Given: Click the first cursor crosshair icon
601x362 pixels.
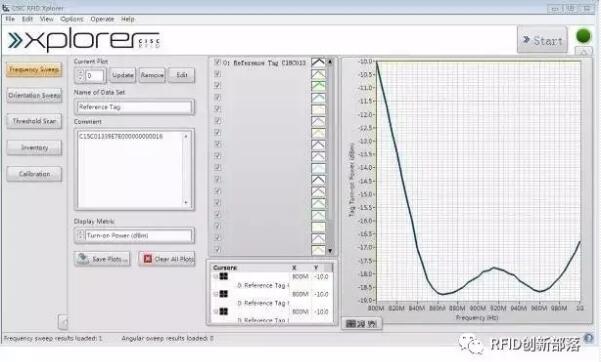Looking at the screenshot, I should 223,276.
